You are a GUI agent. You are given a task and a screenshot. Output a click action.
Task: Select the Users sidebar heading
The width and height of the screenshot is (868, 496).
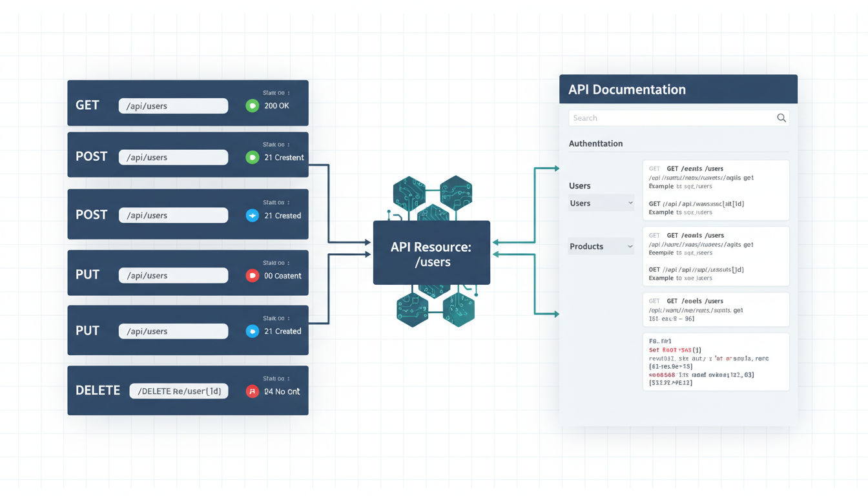579,185
